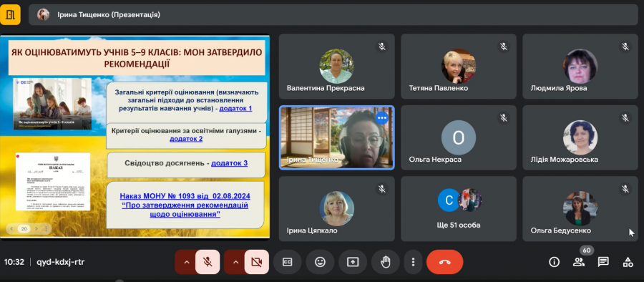
Task: Show the participants people panel
Action: (579, 262)
